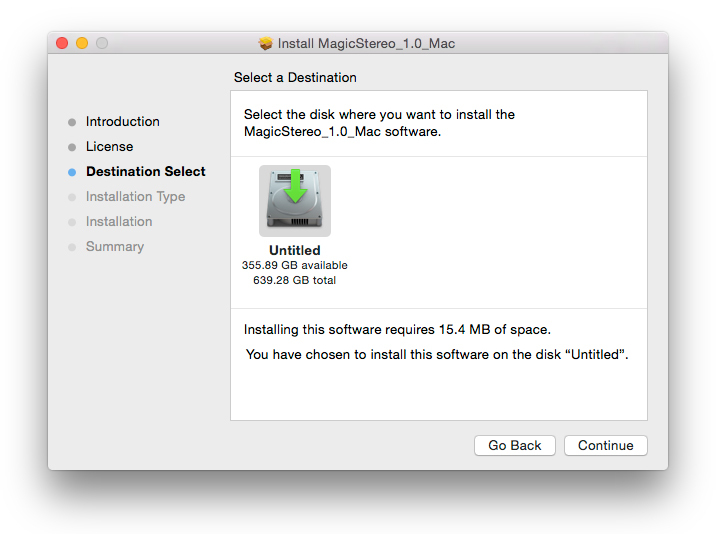Click the Install MagicStereo_1.0_Mac window title
The width and height of the screenshot is (720, 534).
pos(366,43)
